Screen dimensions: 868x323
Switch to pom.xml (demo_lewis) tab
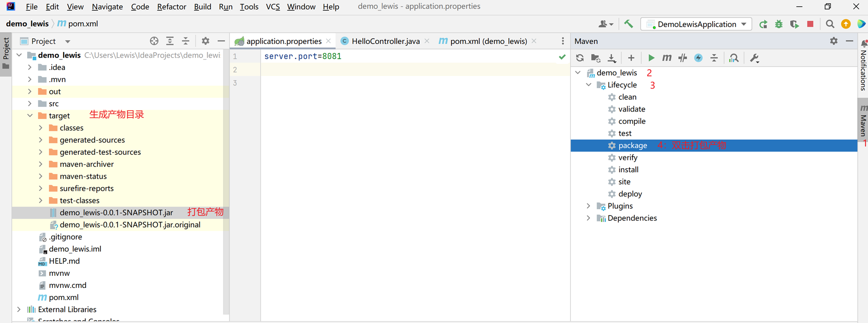pyautogui.click(x=488, y=41)
